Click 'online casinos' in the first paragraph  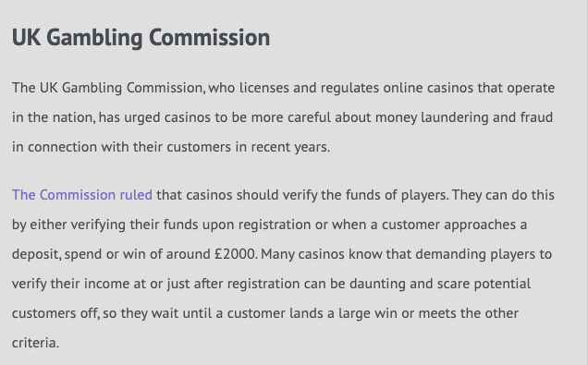[x=428, y=88]
